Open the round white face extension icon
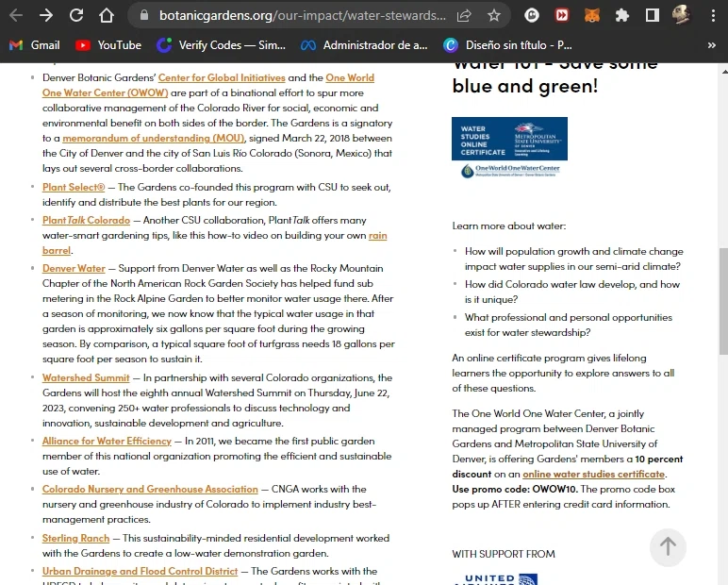This screenshot has width=728, height=585. 532,15
